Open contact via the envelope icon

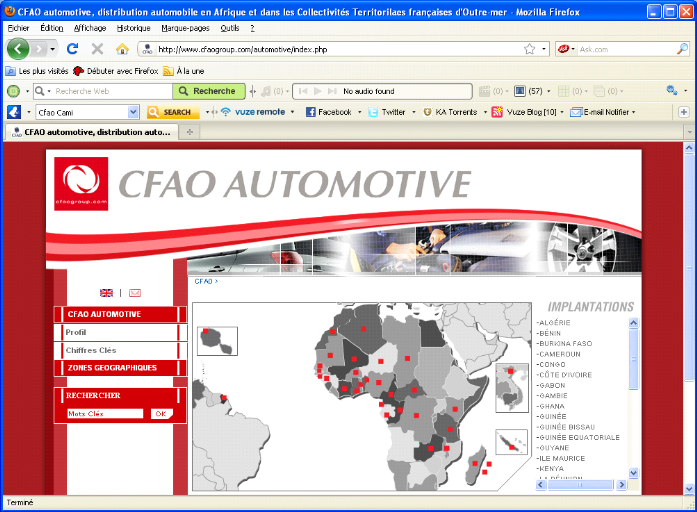[135, 293]
